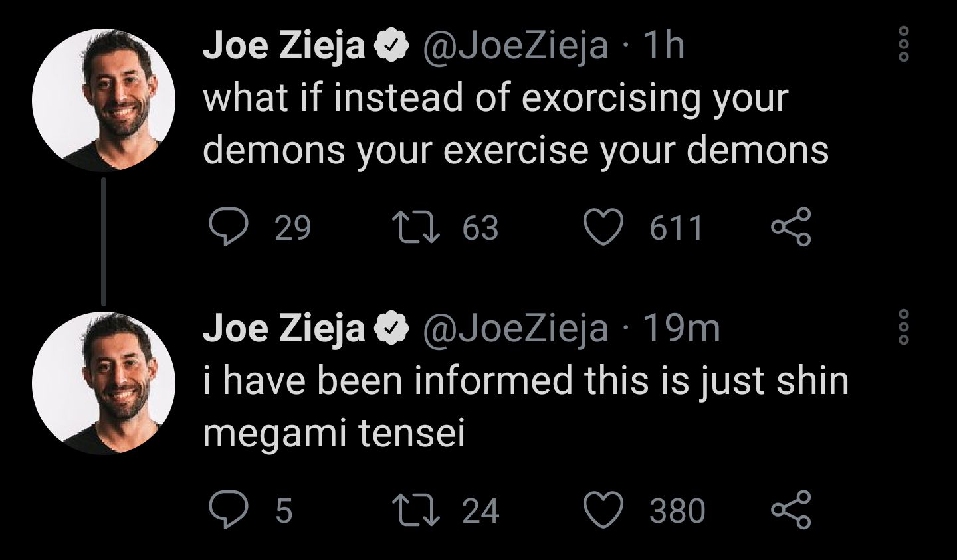Open more options on the second tweet

[x=904, y=327]
